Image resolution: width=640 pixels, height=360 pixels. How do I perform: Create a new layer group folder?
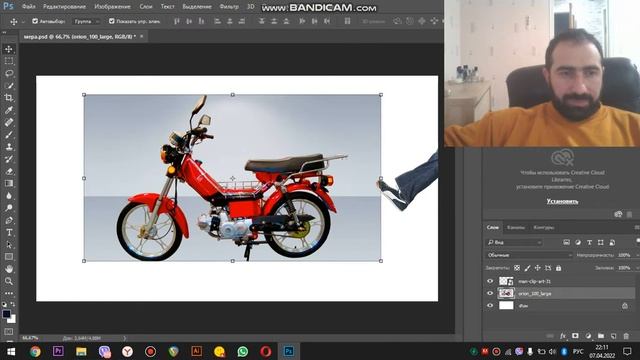pos(601,336)
